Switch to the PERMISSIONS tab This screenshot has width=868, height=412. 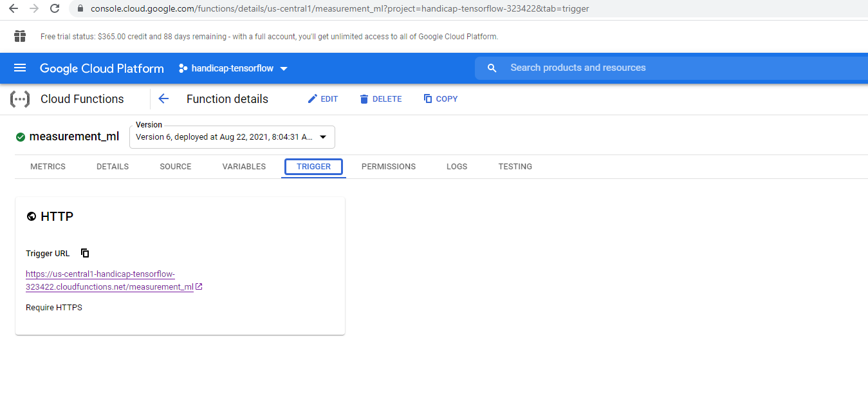point(389,167)
